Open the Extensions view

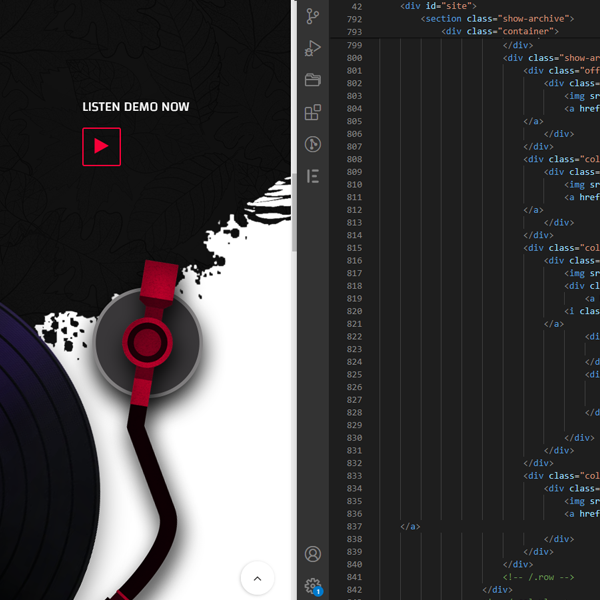(313, 112)
